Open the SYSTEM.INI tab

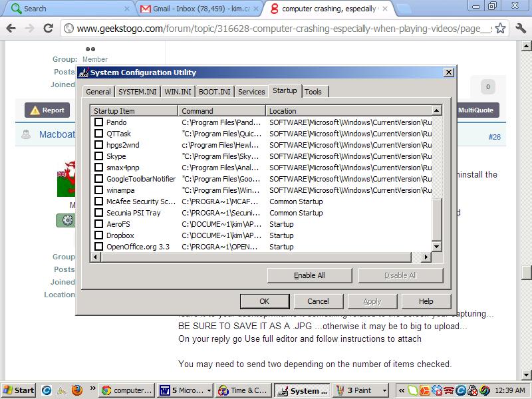pyautogui.click(x=138, y=92)
